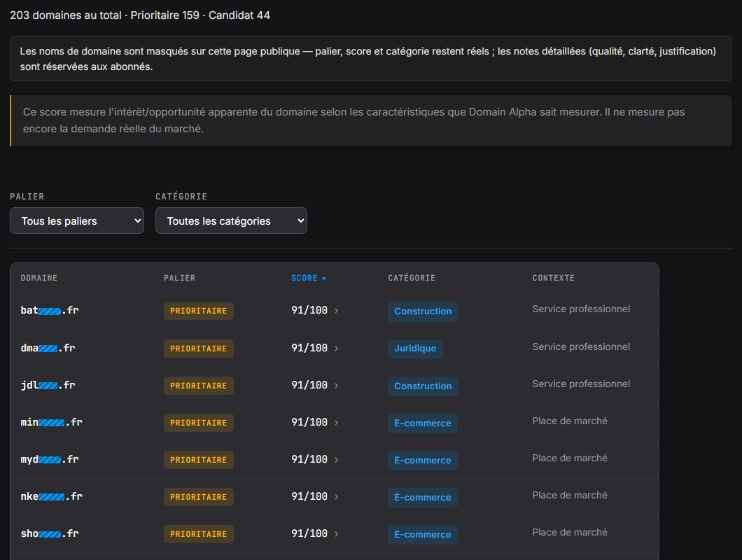Expand score details for the sho domain row
The image size is (742, 560).
[x=337, y=534]
